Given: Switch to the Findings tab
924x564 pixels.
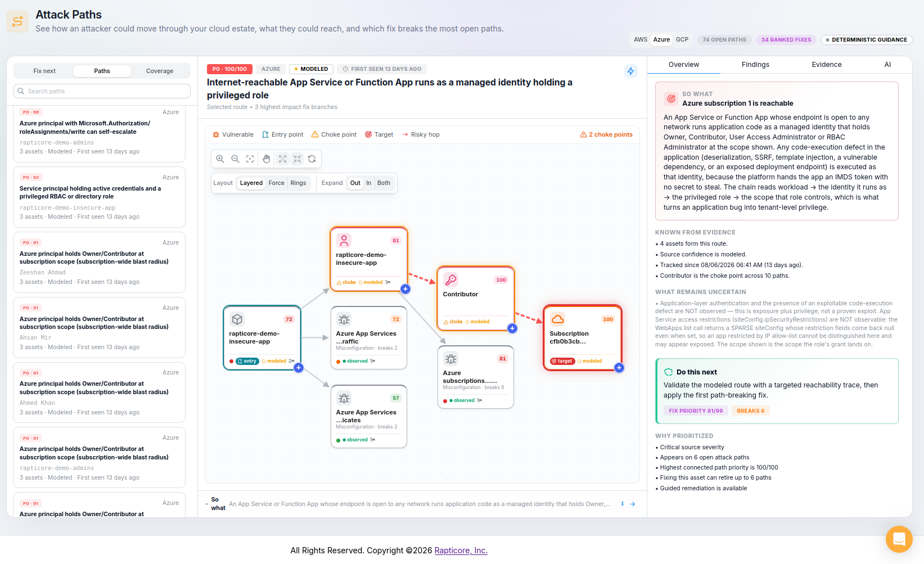Looking at the screenshot, I should (x=755, y=65).
